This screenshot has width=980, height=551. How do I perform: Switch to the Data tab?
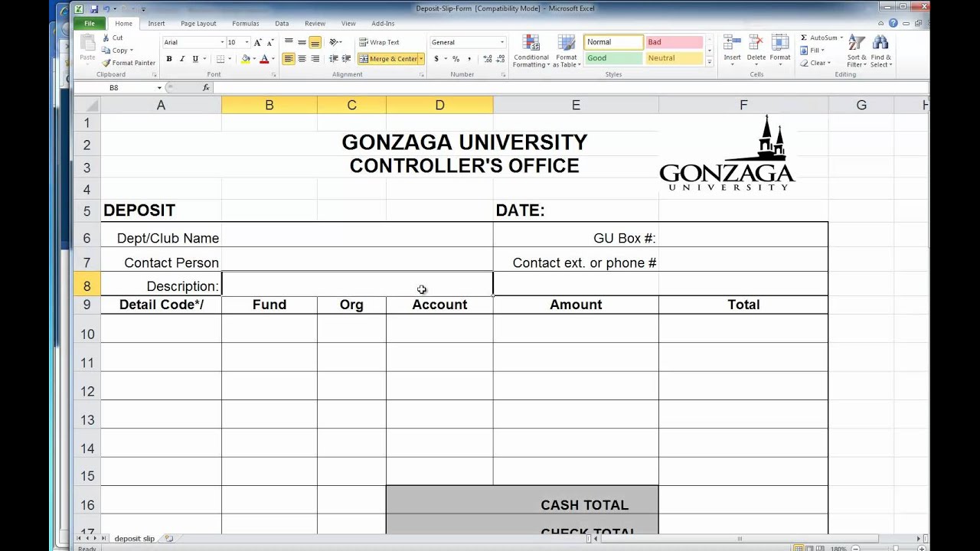(x=282, y=24)
